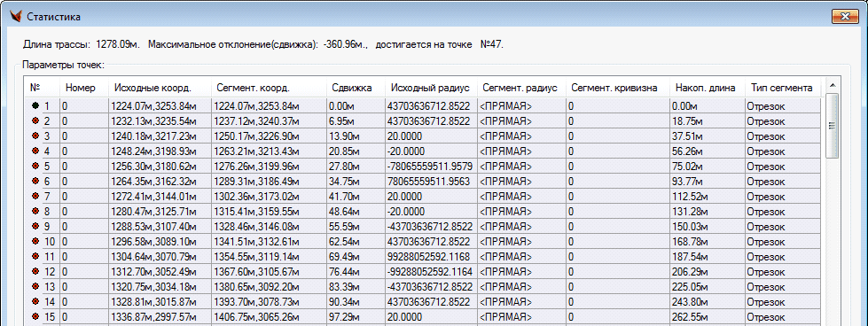Image resolution: width=868 pixels, height=326 pixels.
Task: Sort by the Сдвижка column header
Action: point(355,88)
